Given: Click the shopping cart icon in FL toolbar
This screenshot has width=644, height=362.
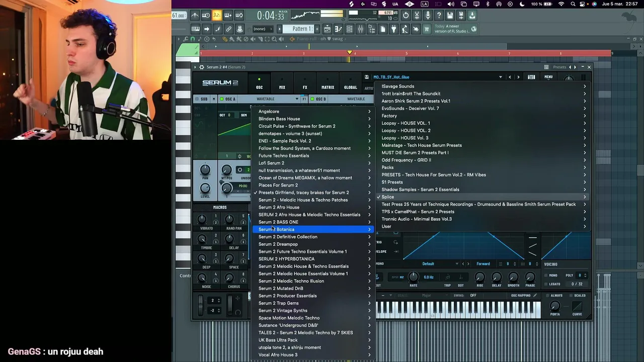Looking at the screenshot, I should [x=426, y=29].
